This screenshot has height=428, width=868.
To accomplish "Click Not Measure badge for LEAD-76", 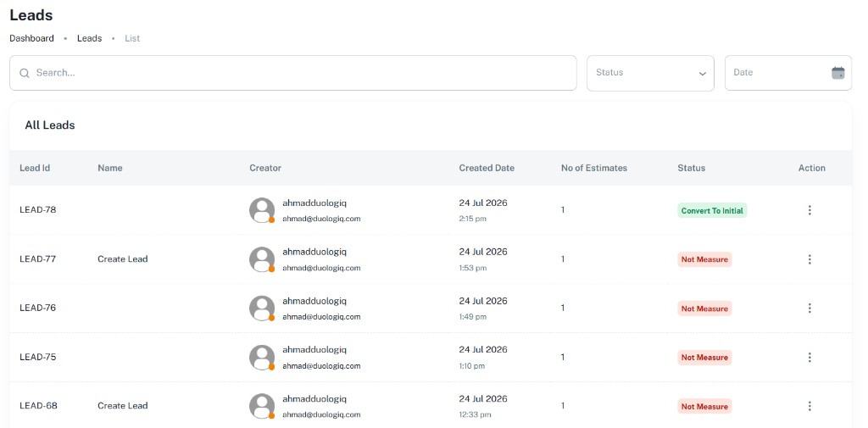I will click(704, 308).
